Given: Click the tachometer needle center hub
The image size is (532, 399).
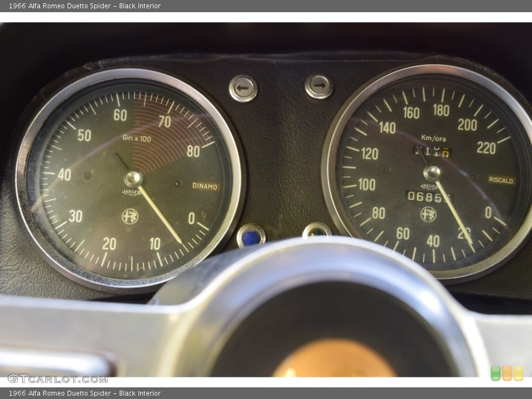Looking at the screenshot, I should pyautogui.click(x=133, y=178).
